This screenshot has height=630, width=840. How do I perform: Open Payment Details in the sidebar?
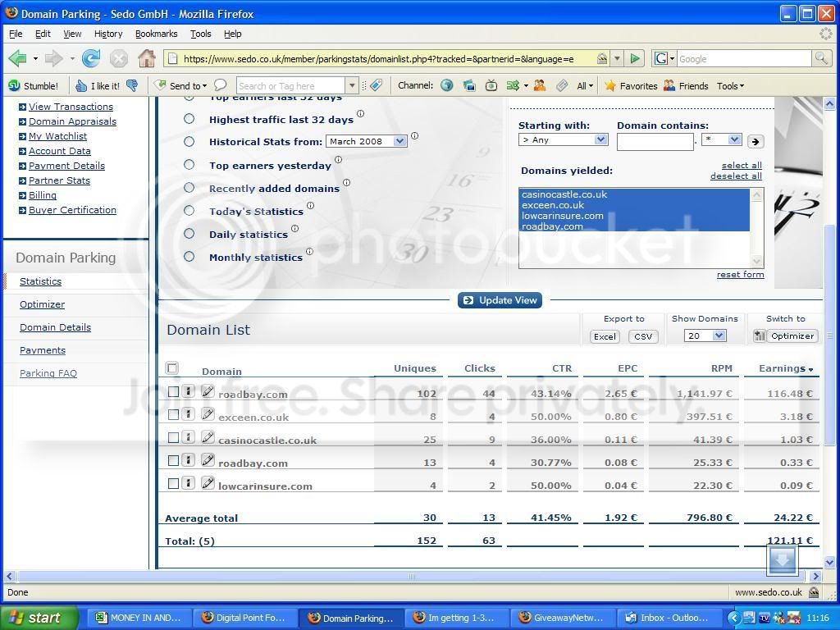pos(66,166)
